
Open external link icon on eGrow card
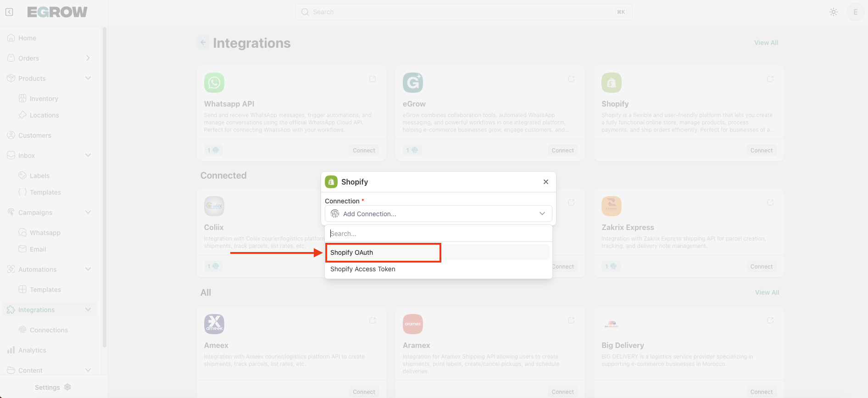571,79
